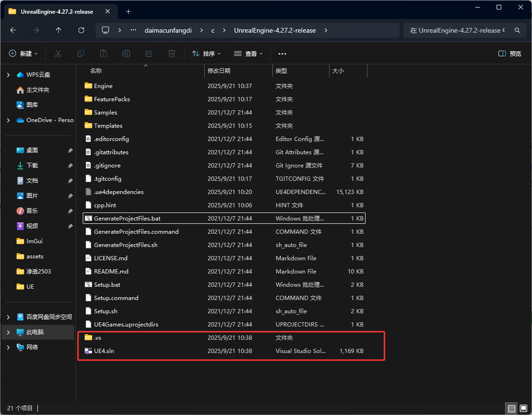532x415 pixels.
Task: Click chevron after daimacunfangdi breadcrumb
Action: [x=201, y=30]
